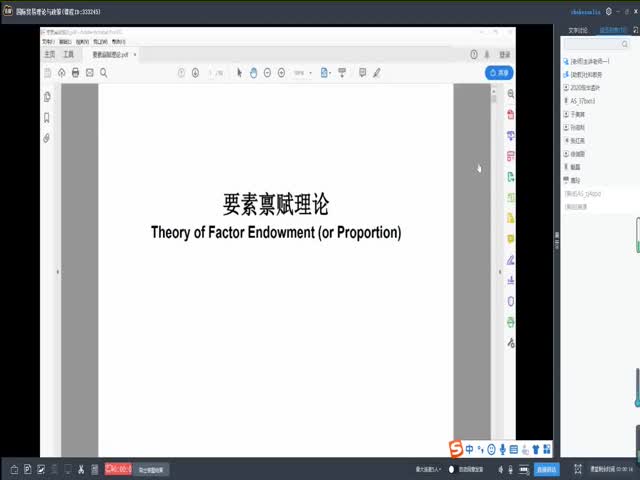
Task: Select the hand pan tool
Action: point(254,73)
